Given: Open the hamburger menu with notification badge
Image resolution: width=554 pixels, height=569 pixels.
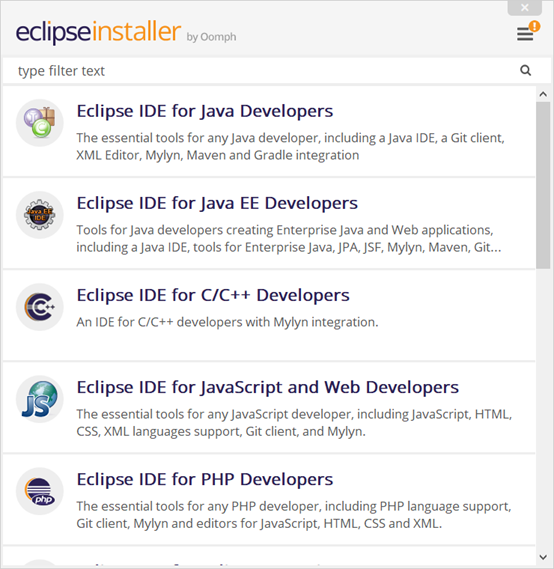Looking at the screenshot, I should point(525,34).
